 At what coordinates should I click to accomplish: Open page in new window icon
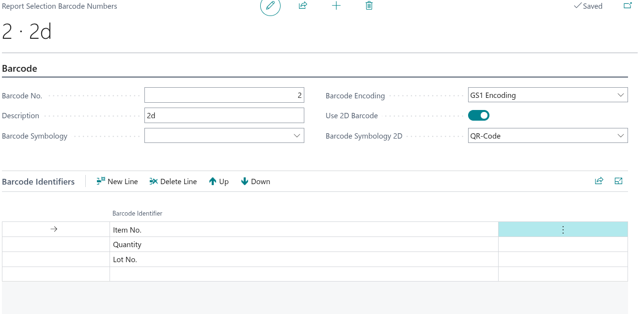(x=628, y=6)
